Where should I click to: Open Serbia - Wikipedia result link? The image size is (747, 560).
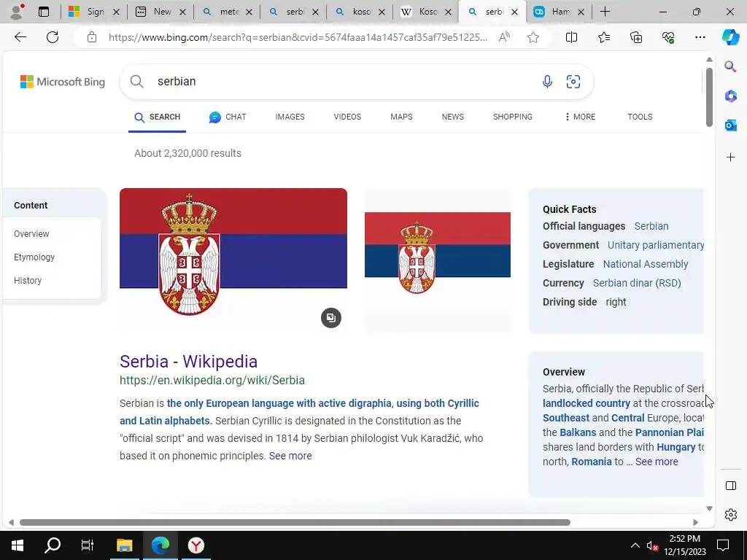(188, 362)
